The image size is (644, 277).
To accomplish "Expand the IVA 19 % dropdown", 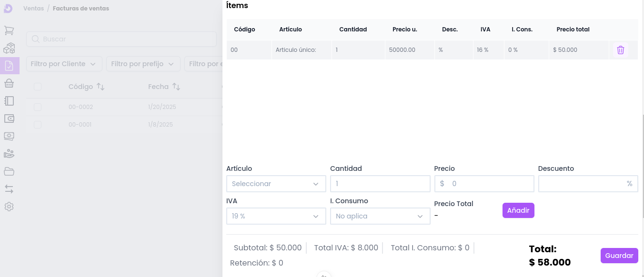I will tap(276, 216).
